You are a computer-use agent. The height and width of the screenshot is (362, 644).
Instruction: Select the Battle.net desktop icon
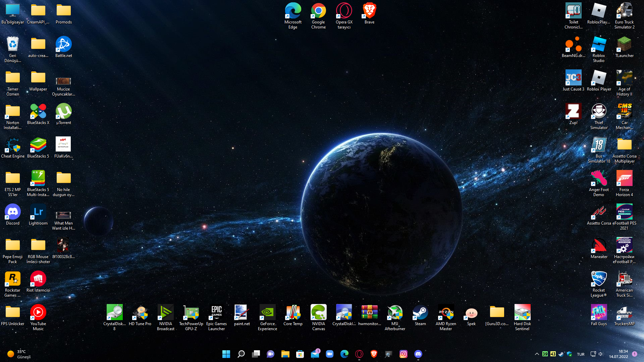pyautogui.click(x=63, y=47)
